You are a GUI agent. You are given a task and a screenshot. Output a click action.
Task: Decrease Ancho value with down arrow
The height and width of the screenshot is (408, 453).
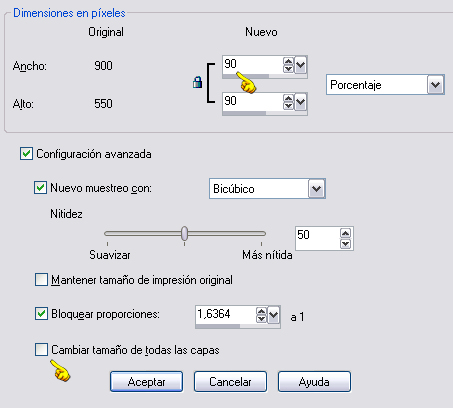[x=288, y=69]
